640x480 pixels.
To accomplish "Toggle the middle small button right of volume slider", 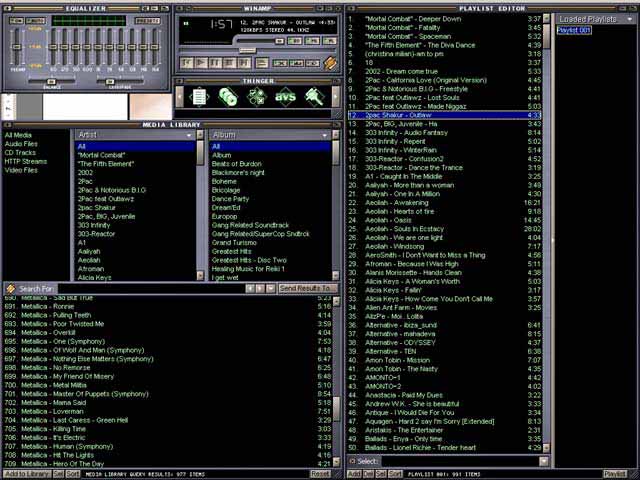I will tap(312, 41).
